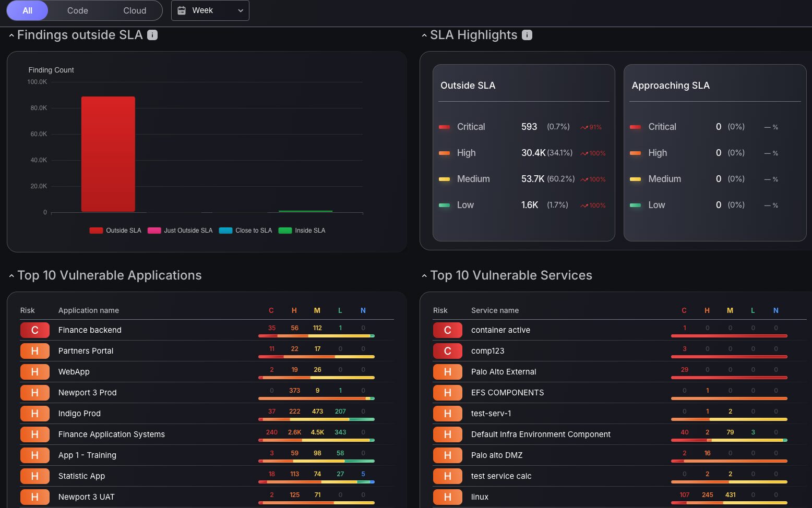This screenshot has width=812, height=508.
Task: Toggle Inside SLA legend series
Action: (x=302, y=231)
